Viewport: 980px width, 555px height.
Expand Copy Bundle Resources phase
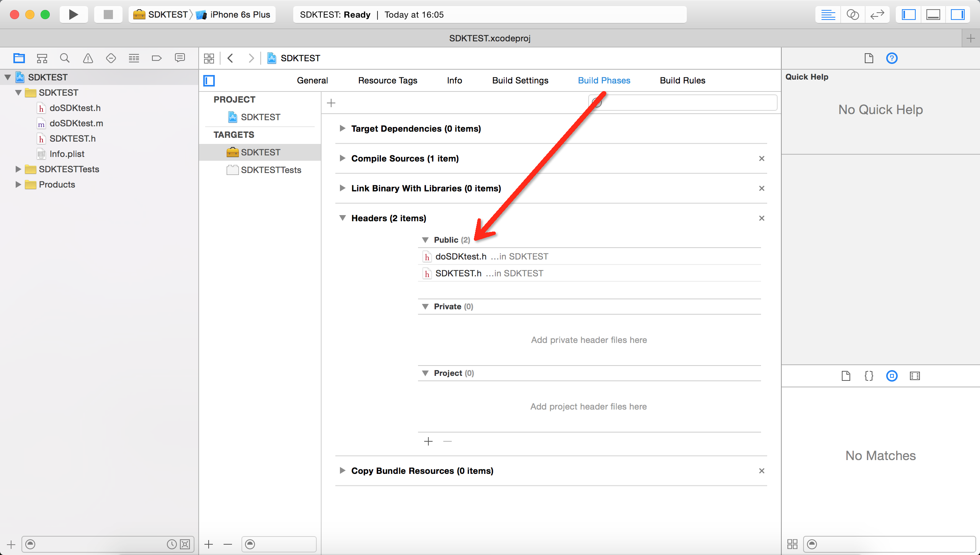click(343, 471)
